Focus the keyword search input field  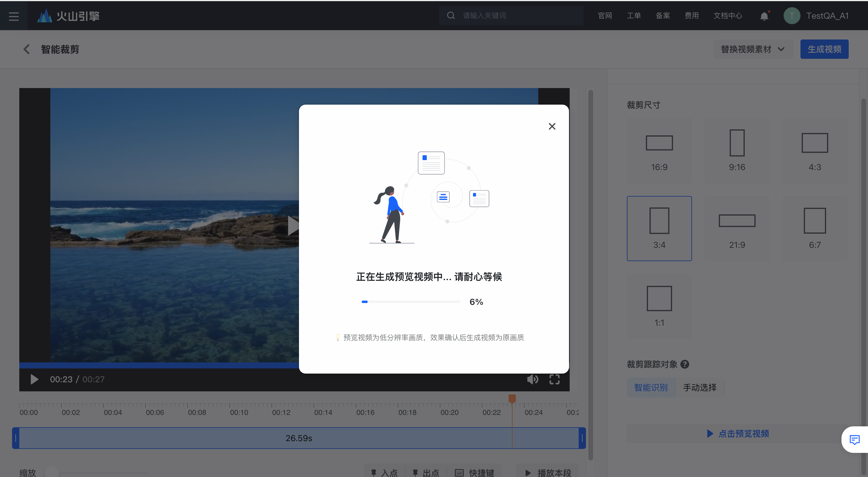pyautogui.click(x=511, y=15)
